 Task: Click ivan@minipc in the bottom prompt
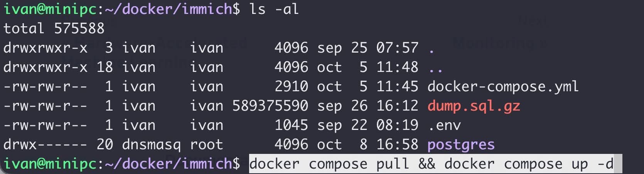49,164
